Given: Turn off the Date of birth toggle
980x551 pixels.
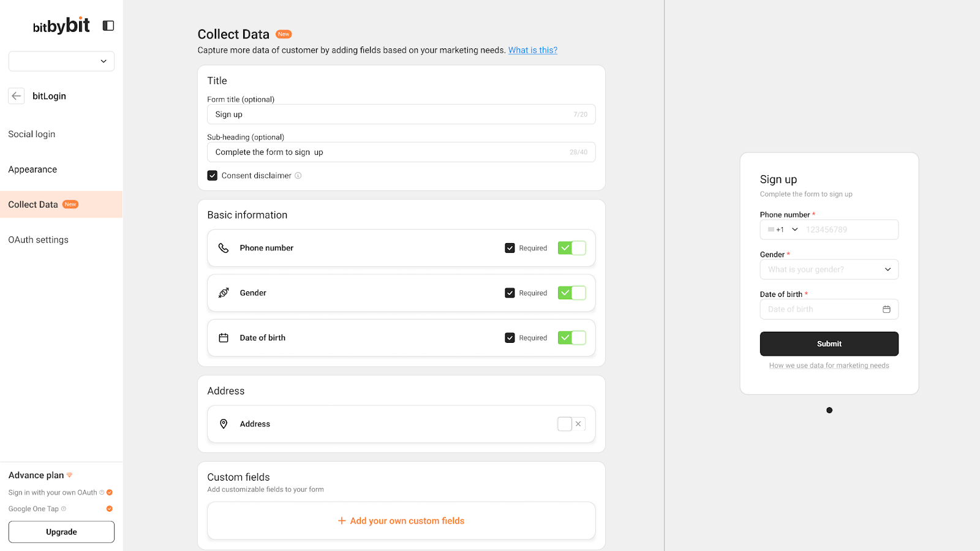Looking at the screenshot, I should (x=572, y=338).
